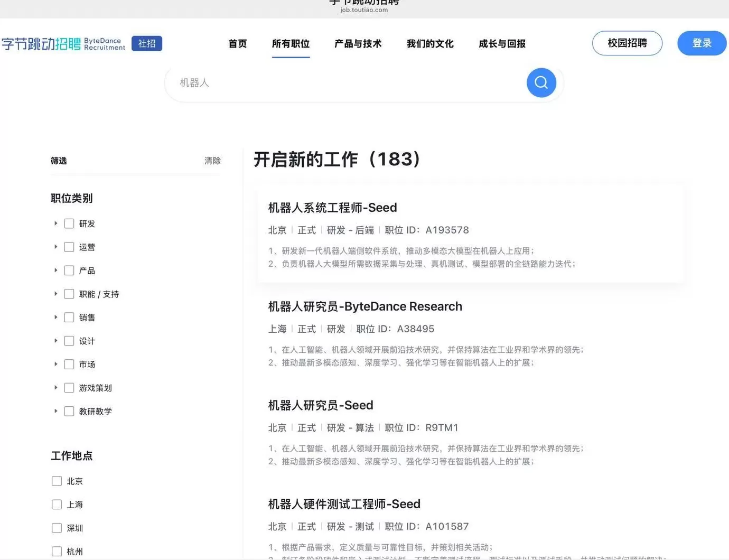Switch to the 首页 tab
This screenshot has width=729, height=560.
tap(237, 44)
